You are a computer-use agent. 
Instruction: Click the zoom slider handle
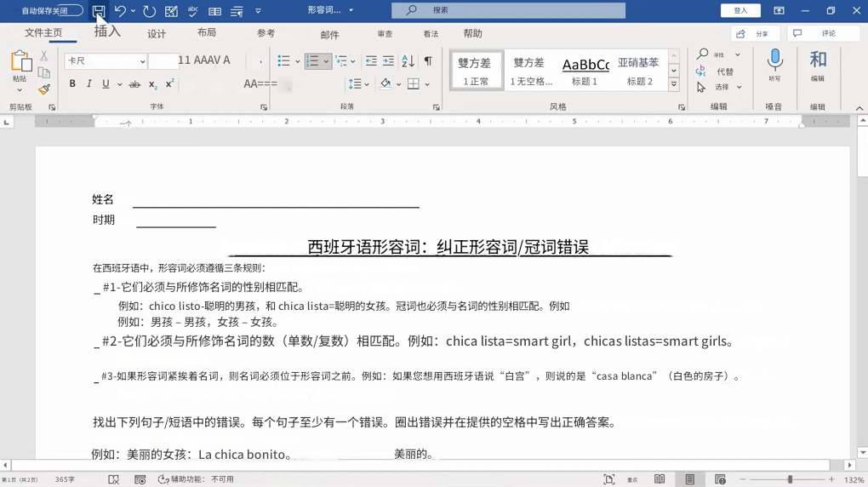790,479
